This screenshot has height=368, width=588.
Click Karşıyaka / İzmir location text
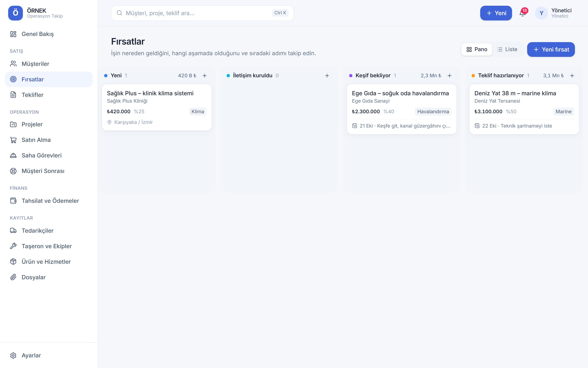coord(133,122)
